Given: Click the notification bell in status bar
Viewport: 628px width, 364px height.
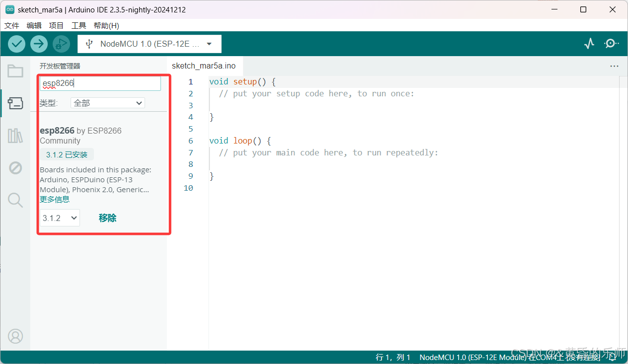Looking at the screenshot, I should [613, 358].
